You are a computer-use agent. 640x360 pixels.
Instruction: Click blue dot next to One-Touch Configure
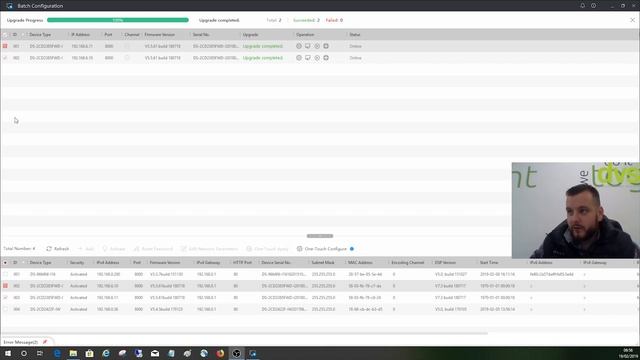[x=352, y=249]
